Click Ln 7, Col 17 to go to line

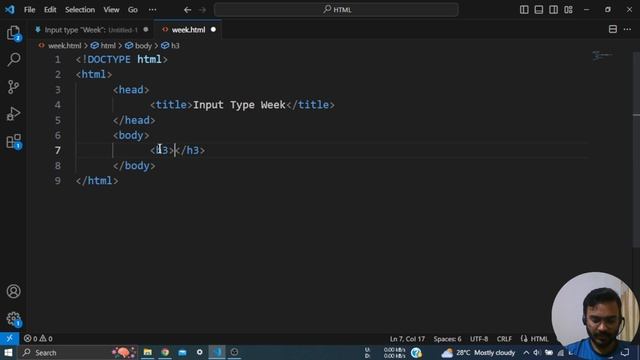pyautogui.click(x=407, y=339)
